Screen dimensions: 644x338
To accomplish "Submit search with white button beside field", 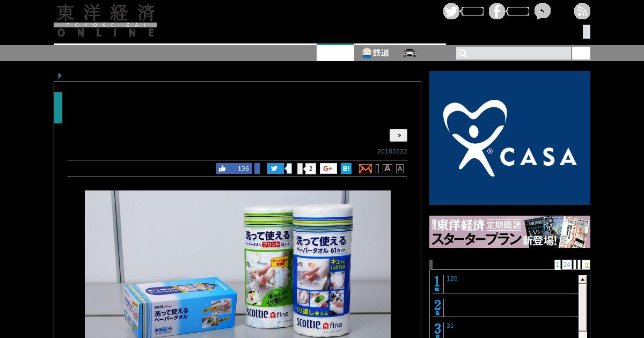I will [x=581, y=53].
